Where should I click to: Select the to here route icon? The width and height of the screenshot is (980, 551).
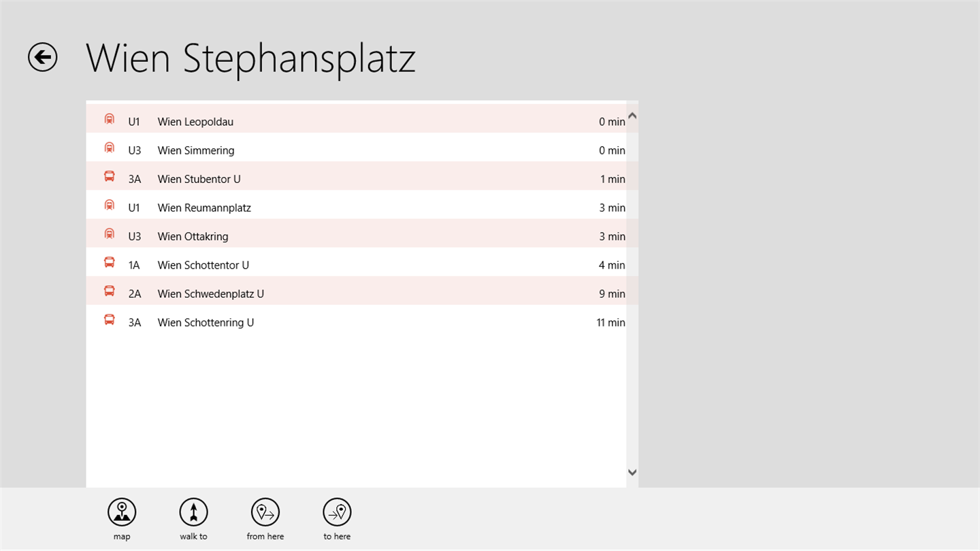click(337, 512)
